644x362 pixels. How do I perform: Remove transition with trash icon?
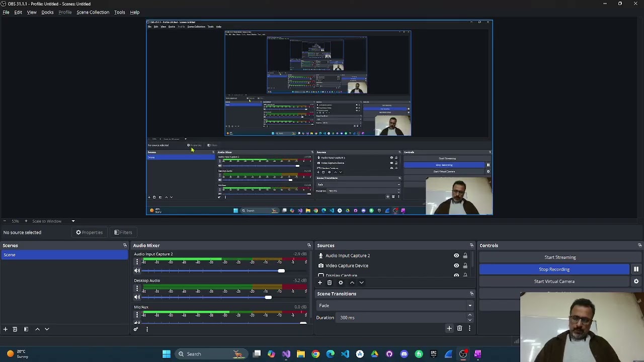pyautogui.click(x=459, y=328)
